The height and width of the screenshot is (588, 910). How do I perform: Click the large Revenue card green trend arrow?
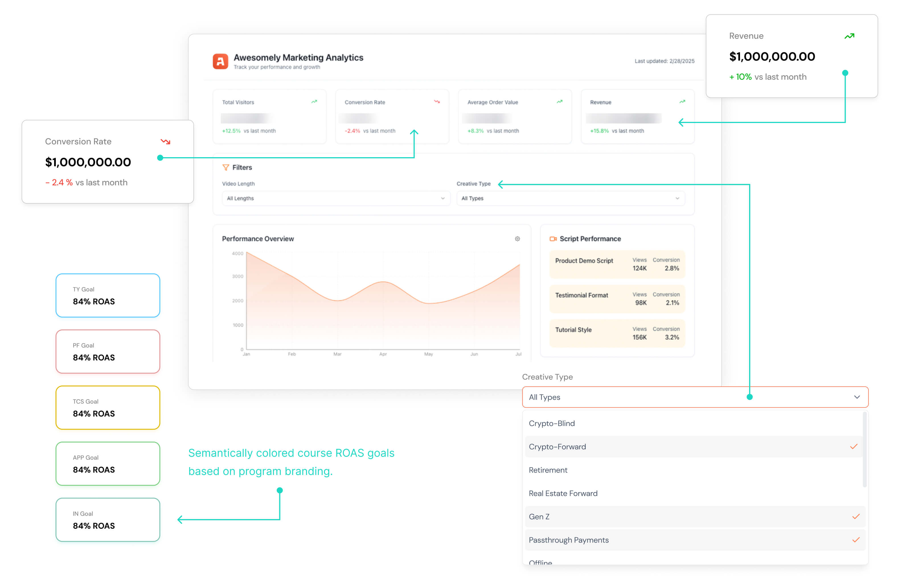pos(849,36)
